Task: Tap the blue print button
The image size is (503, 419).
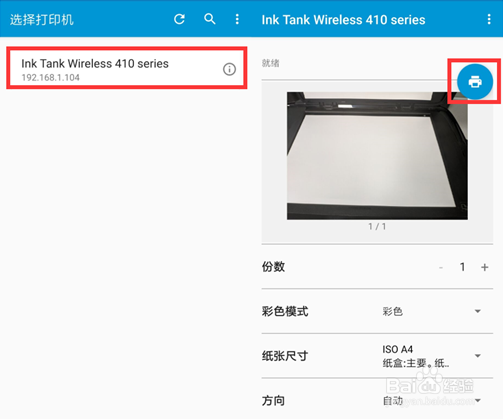Action: (475, 82)
